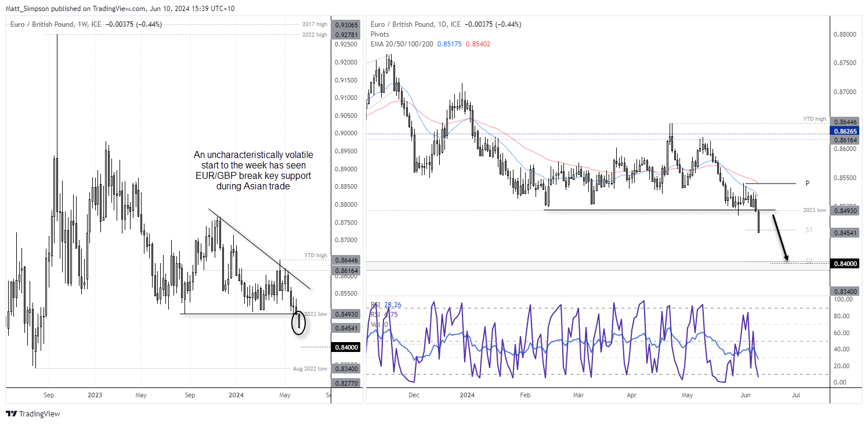Click the red EMA value 0.85402

[x=478, y=44]
